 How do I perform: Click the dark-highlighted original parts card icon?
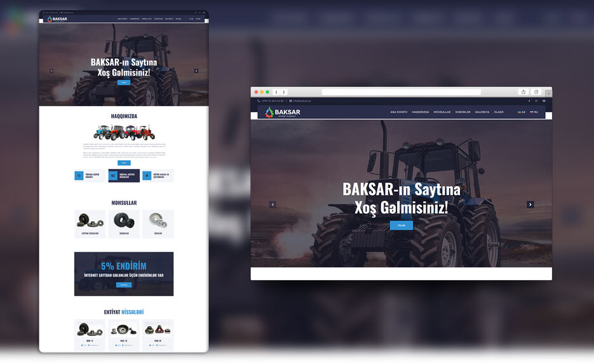point(113,176)
